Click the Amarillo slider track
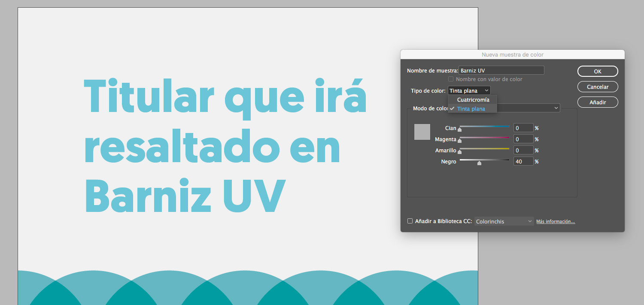The height and width of the screenshot is (305, 644). click(x=485, y=149)
